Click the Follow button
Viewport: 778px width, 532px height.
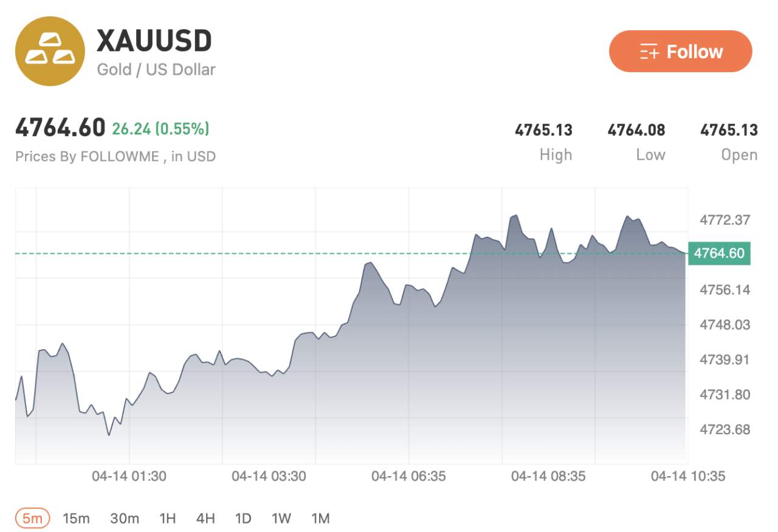(x=680, y=52)
